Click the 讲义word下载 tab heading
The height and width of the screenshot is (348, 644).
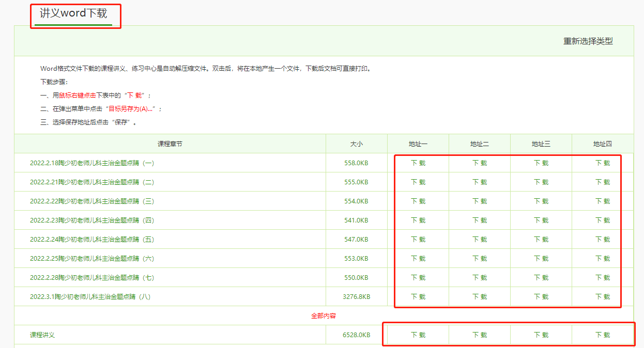[73, 13]
